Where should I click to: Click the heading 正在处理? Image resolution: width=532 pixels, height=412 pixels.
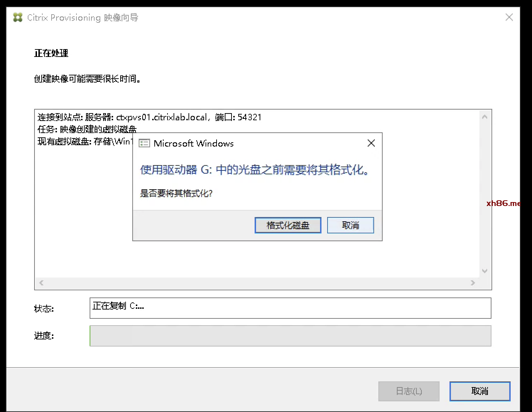pyautogui.click(x=51, y=53)
